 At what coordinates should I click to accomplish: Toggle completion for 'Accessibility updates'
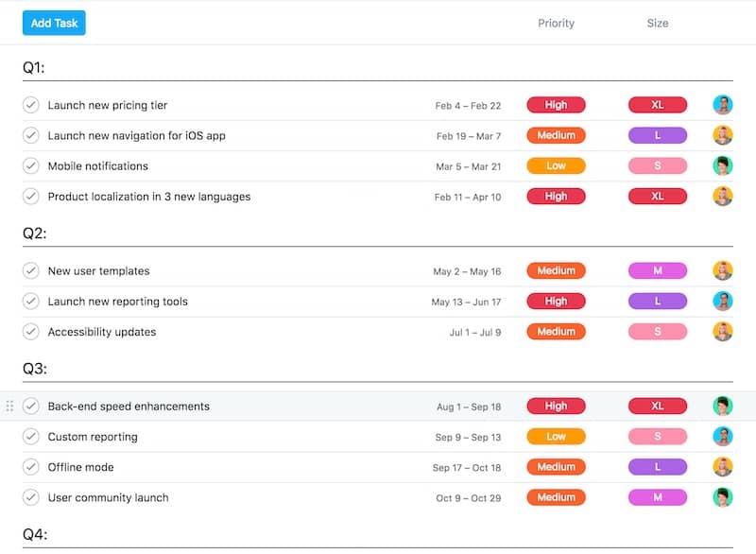[x=31, y=332]
